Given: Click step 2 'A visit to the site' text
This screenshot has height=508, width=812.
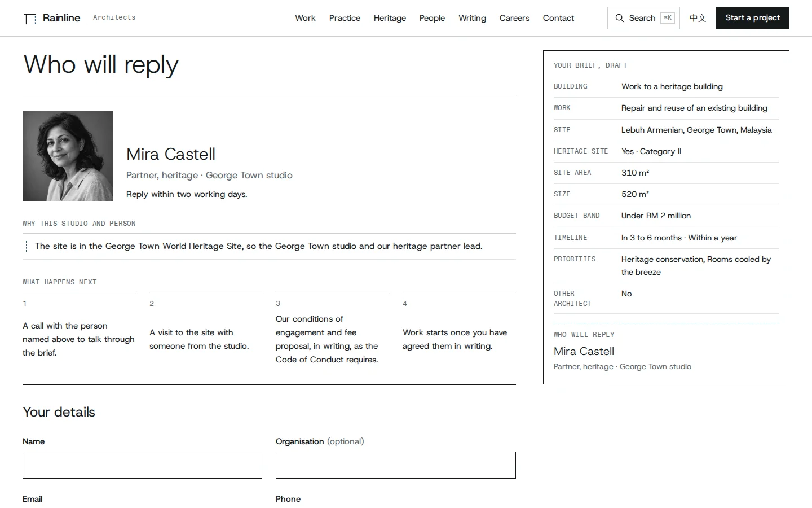Looking at the screenshot, I should (199, 339).
